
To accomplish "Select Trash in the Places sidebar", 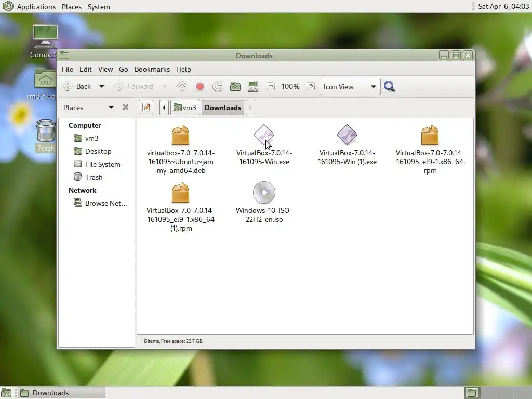I will tap(94, 177).
